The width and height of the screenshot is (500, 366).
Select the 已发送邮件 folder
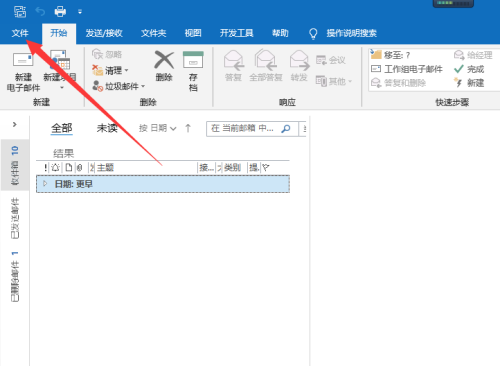[x=15, y=218]
